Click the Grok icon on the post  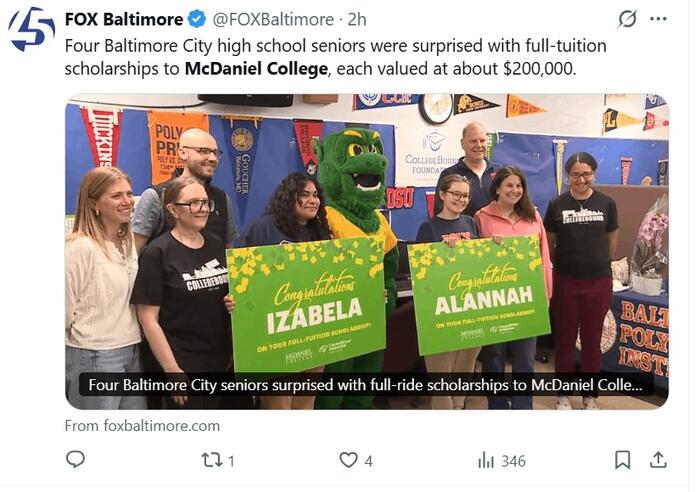[627, 19]
